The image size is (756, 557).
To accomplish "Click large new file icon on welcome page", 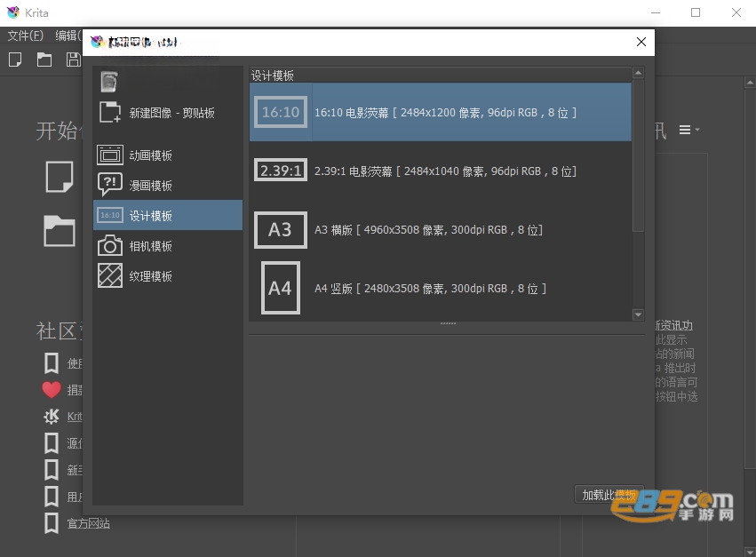I will click(60, 177).
